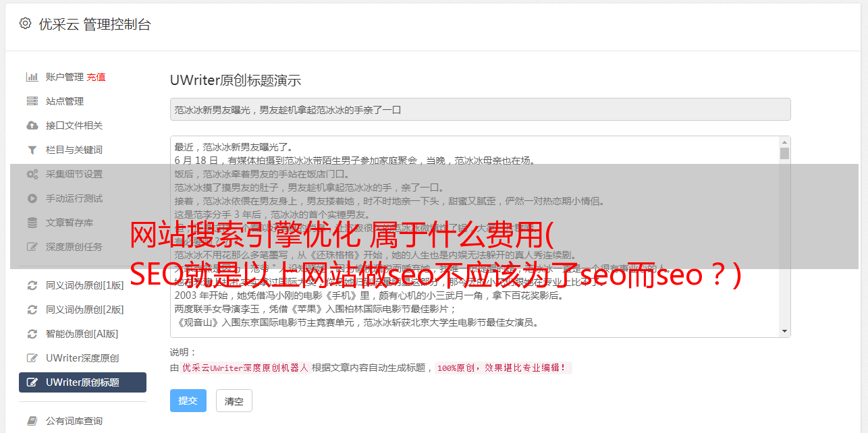Click the refresh icon for 同义词伪原创[1版]
Viewport: 868px width, 433px height.
click(32, 285)
